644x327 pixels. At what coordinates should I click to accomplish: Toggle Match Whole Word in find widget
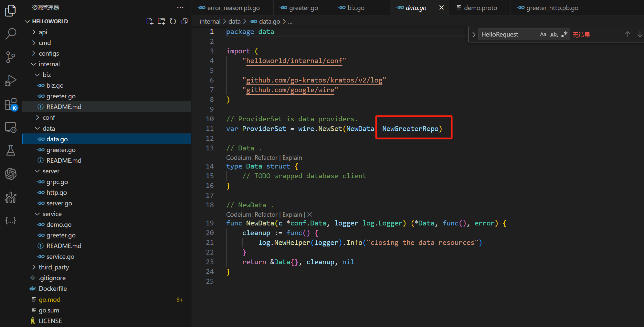pyautogui.click(x=554, y=34)
